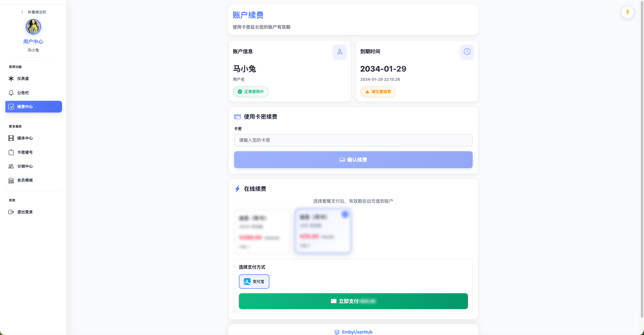Click the 卡密建号 clipboard icon
This screenshot has width=644, height=335.
tap(11, 152)
